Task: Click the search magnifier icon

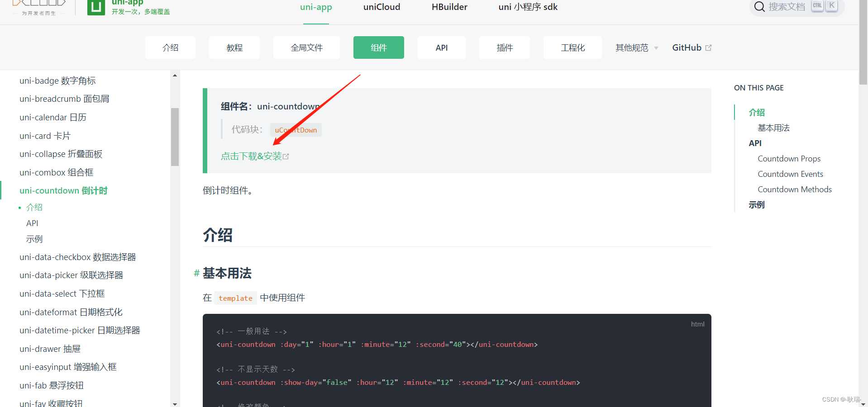Action: click(x=760, y=7)
